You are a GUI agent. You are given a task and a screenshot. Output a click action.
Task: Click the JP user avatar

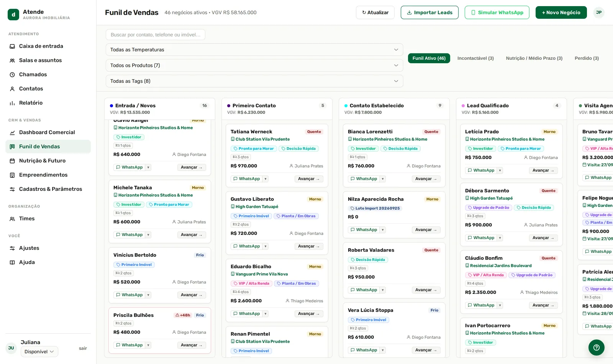[598, 13]
